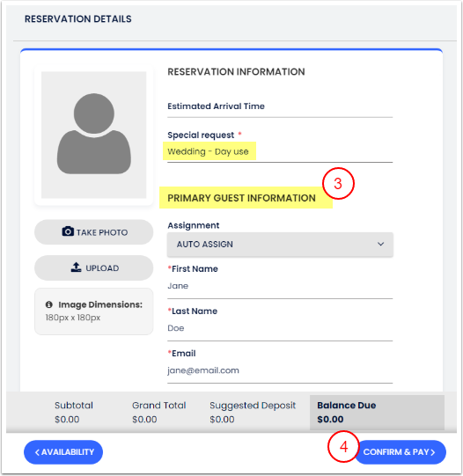Click the Special request field with Wedding text
463x476 pixels.
280,151
